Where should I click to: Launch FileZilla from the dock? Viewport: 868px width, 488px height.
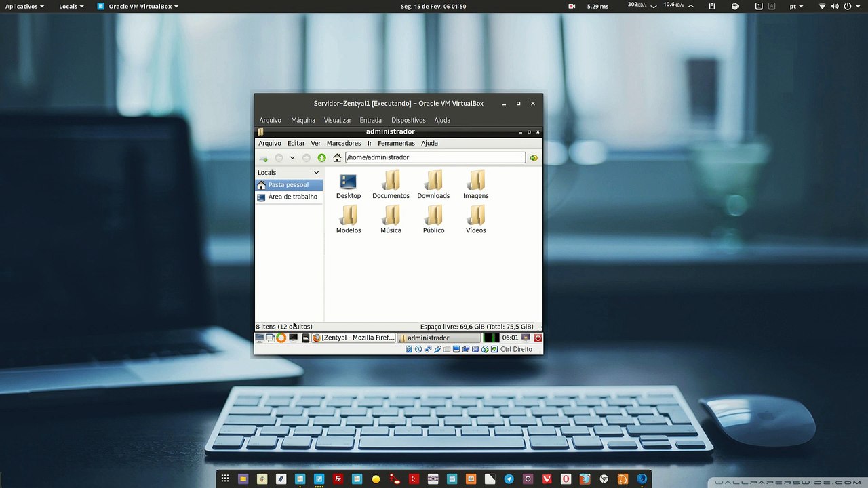point(338,479)
